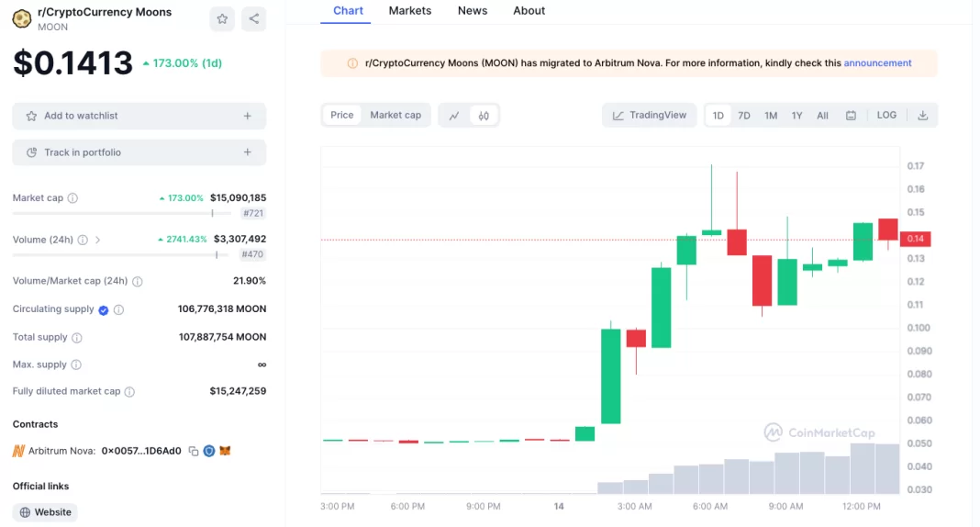
Task: Select the 7D time range
Action: (x=744, y=116)
